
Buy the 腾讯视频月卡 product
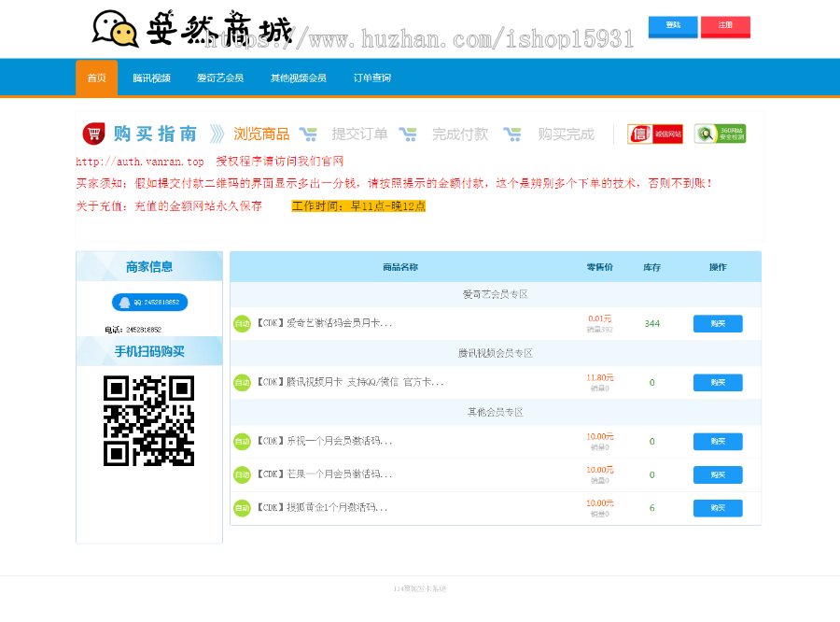click(x=718, y=382)
